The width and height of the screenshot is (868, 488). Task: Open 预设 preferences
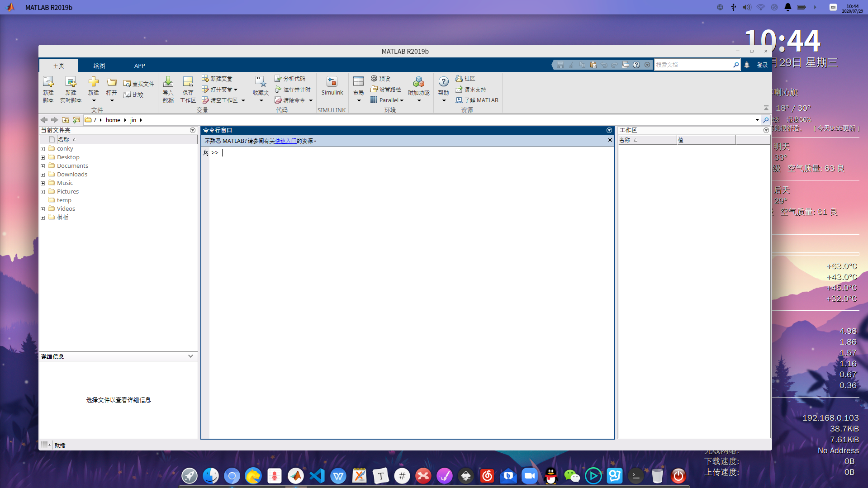380,79
